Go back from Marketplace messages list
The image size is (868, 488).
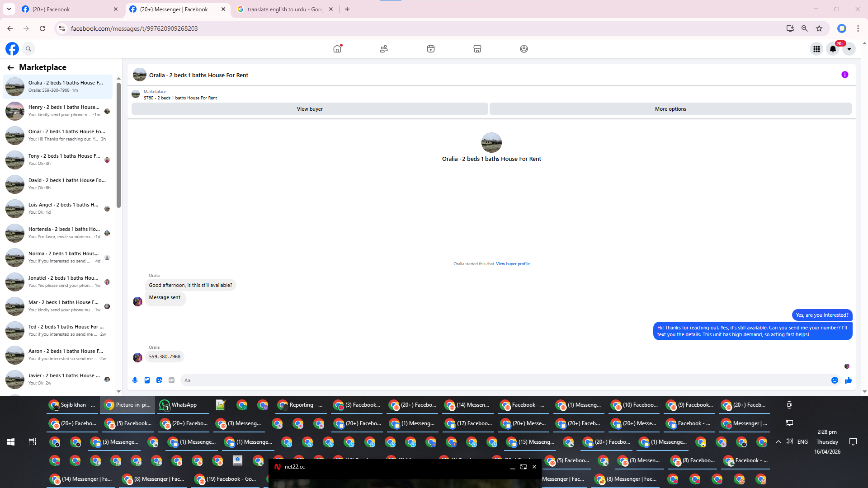[10, 67]
